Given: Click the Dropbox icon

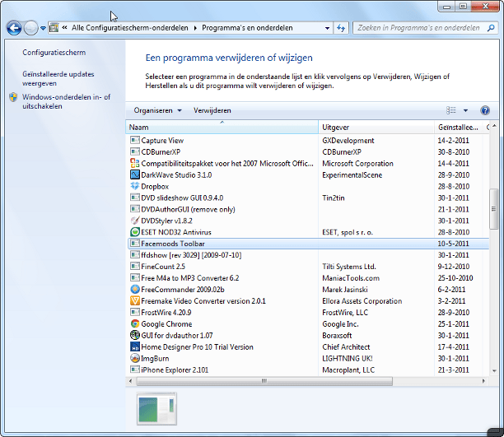Looking at the screenshot, I should (135, 186).
